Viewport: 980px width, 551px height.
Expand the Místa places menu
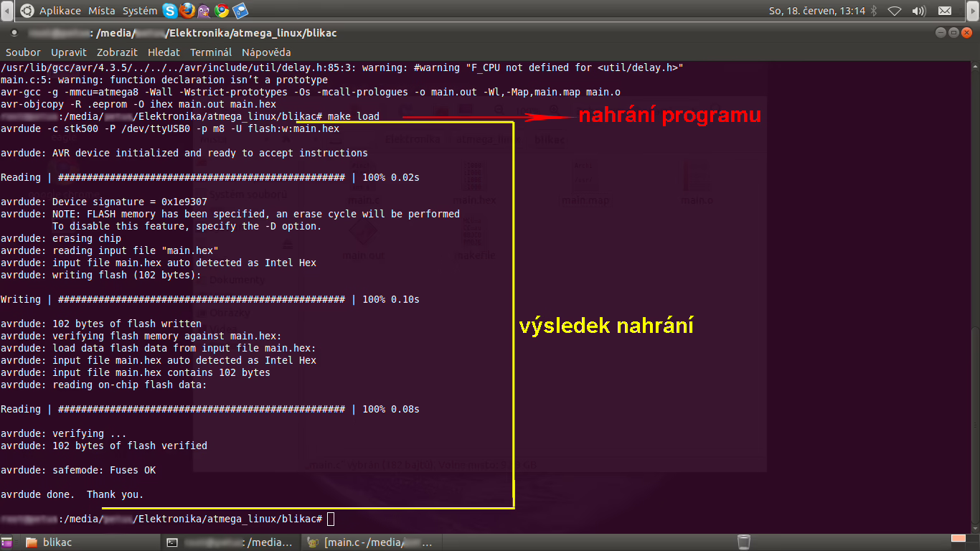(x=101, y=11)
